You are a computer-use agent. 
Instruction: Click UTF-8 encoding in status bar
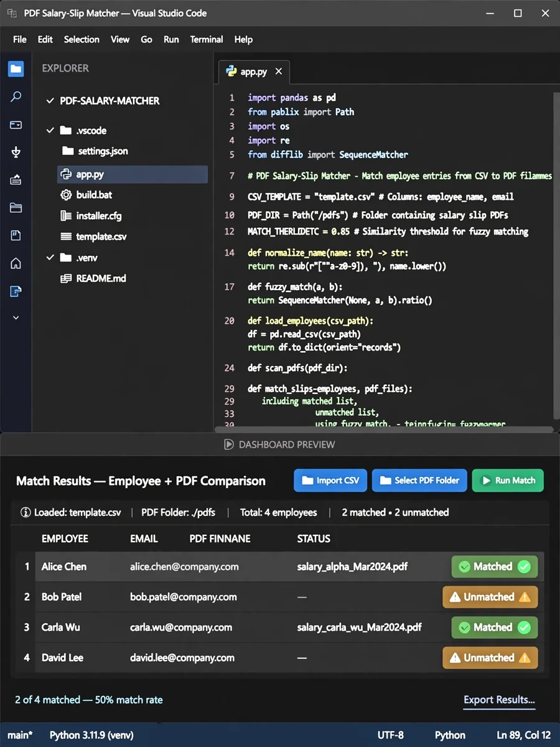pos(391,735)
